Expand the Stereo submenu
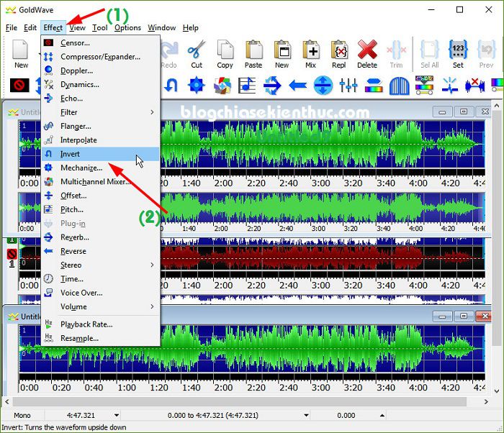504x433 pixels. click(x=152, y=265)
